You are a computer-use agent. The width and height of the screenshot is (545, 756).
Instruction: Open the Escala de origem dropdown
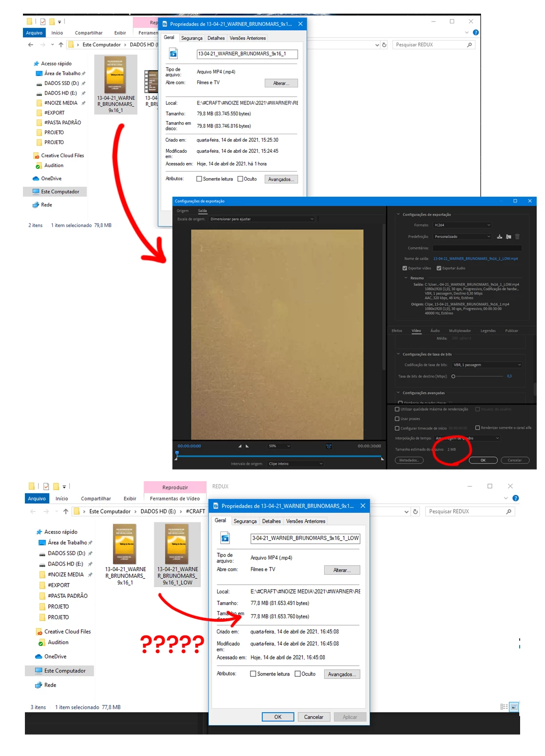(262, 219)
